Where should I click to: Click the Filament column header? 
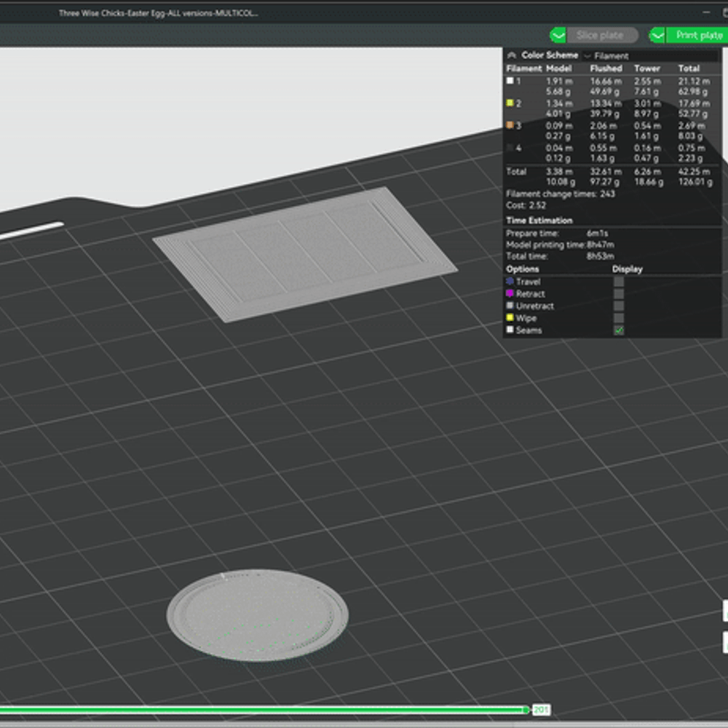point(523,68)
